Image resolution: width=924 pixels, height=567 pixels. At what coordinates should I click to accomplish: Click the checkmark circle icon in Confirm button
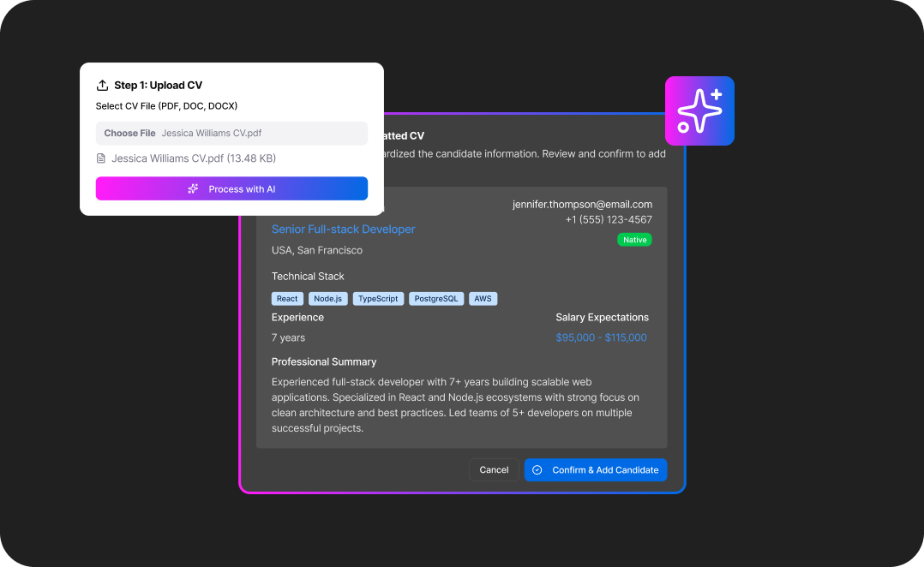click(x=537, y=470)
